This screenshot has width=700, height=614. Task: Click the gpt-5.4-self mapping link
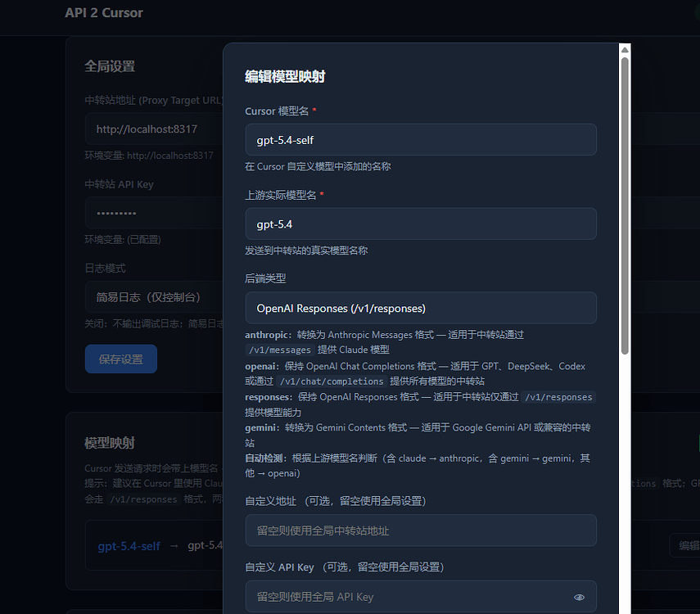point(129,546)
